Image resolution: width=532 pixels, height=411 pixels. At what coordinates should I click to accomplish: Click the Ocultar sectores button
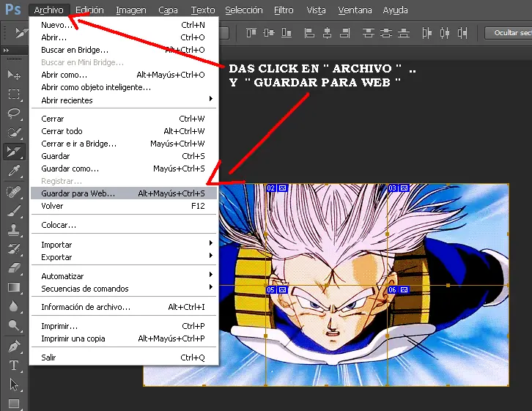509,33
